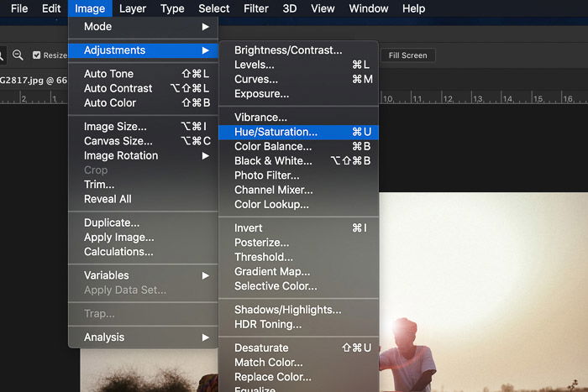588x392 pixels.
Task: Expand the Mode submenu arrow
Action: click(205, 27)
